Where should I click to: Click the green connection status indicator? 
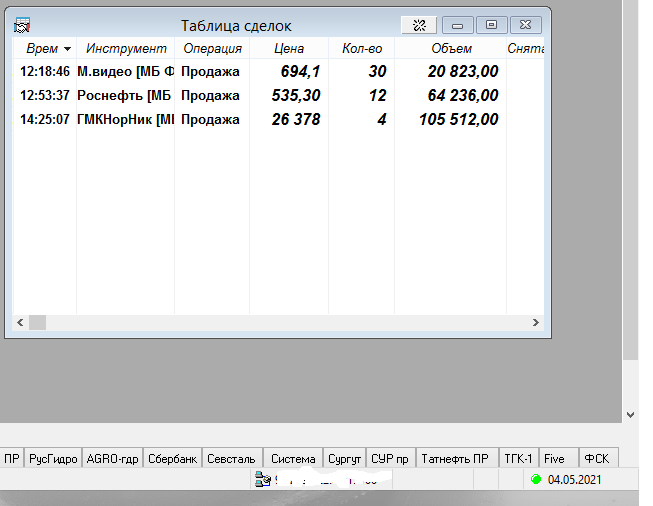pos(536,479)
